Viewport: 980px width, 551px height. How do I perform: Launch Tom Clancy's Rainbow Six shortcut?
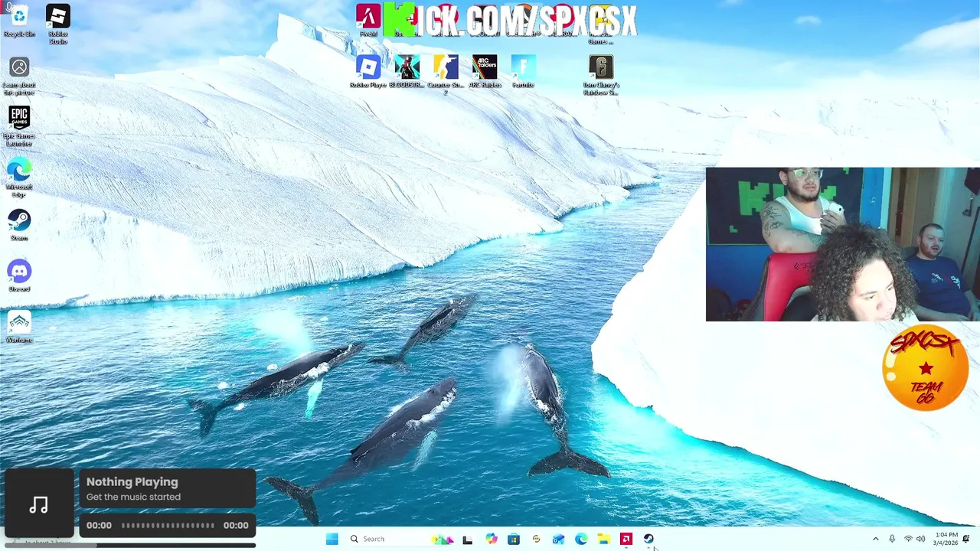pos(601,75)
